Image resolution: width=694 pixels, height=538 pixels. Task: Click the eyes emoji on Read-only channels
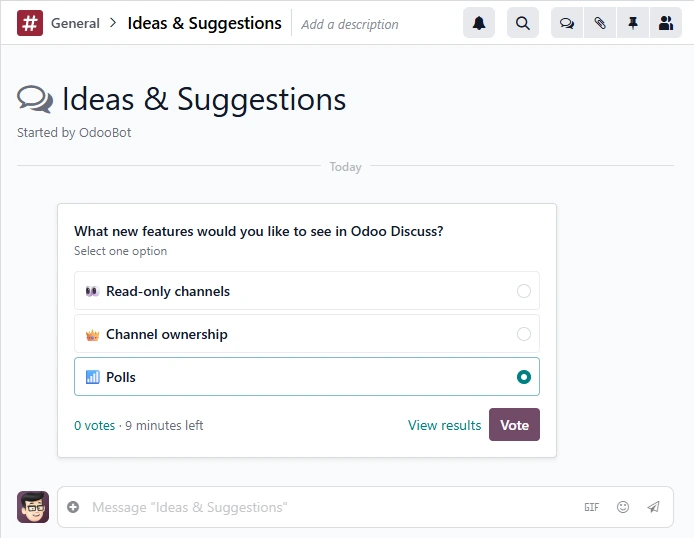pos(92,291)
